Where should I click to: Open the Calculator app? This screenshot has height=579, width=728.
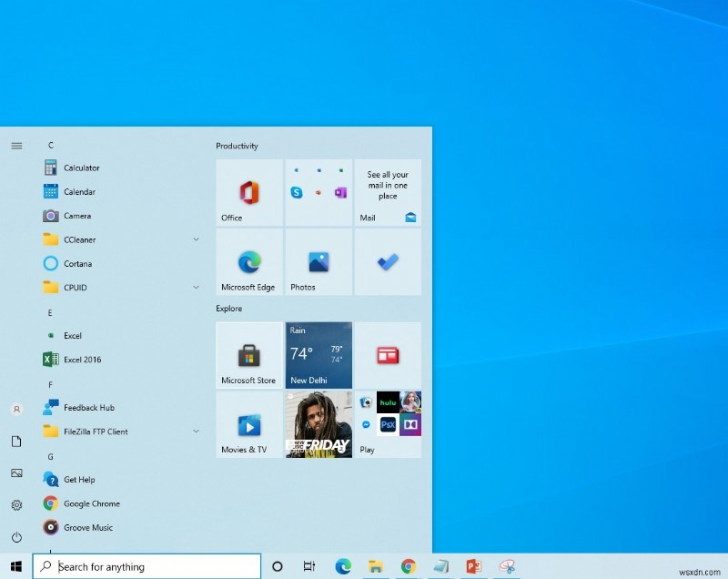80,168
